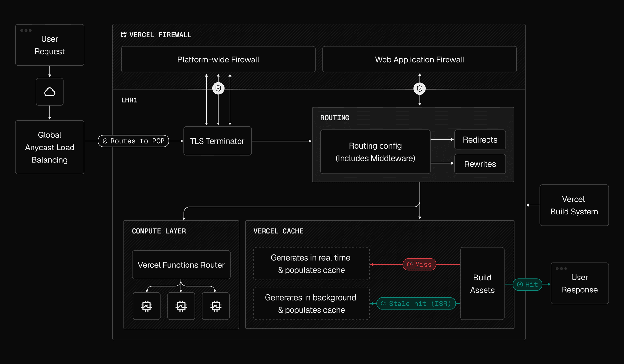
Task: Click the Routes to POP pill control
Action: point(133,141)
